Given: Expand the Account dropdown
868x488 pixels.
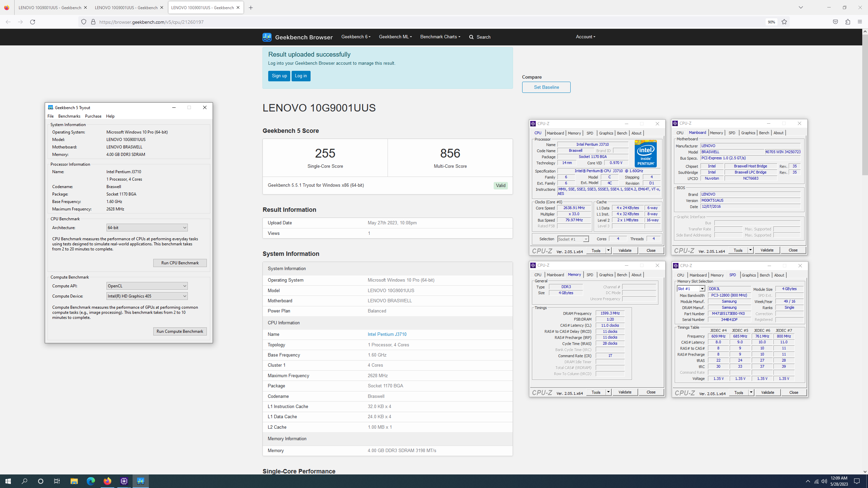Looking at the screenshot, I should (586, 37).
